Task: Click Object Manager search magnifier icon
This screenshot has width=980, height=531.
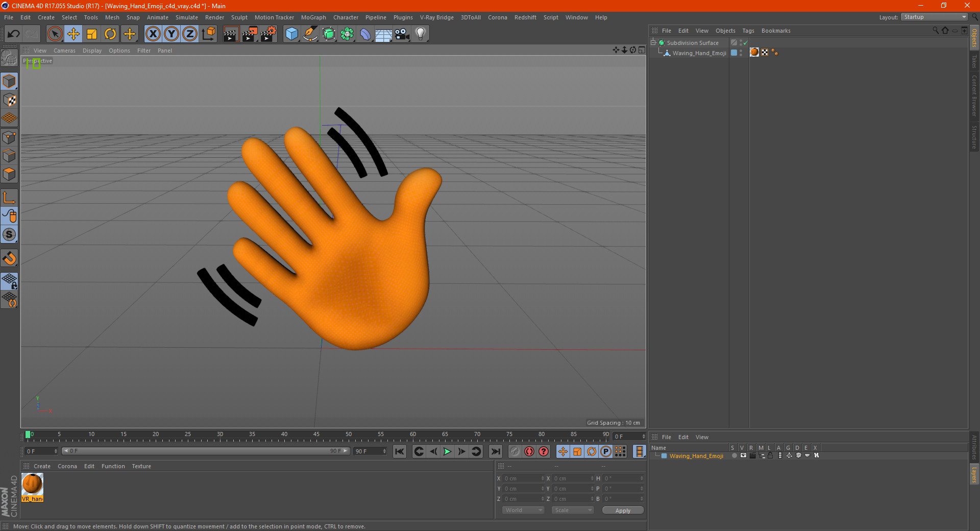Action: 936,31
